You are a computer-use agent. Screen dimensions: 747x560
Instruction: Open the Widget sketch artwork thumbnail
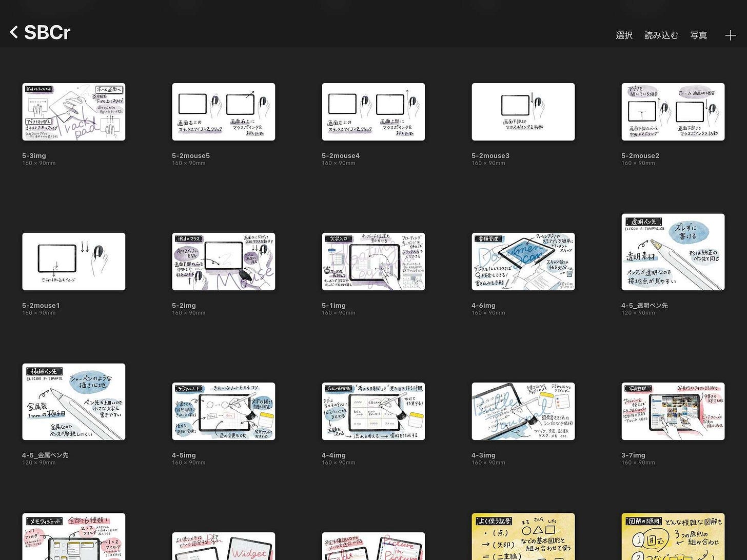(224, 546)
